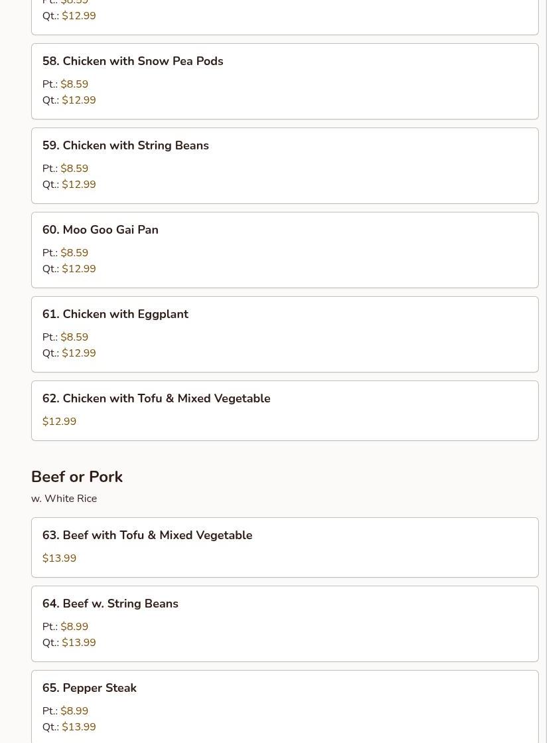Image resolution: width=560 pixels, height=743 pixels.
Task: Select the Chicken with String Beans title
Action: [125, 145]
